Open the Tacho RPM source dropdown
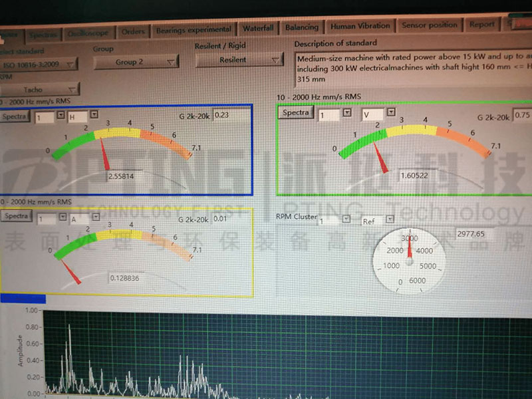Viewport: 532px width, 399px height. 40,89
